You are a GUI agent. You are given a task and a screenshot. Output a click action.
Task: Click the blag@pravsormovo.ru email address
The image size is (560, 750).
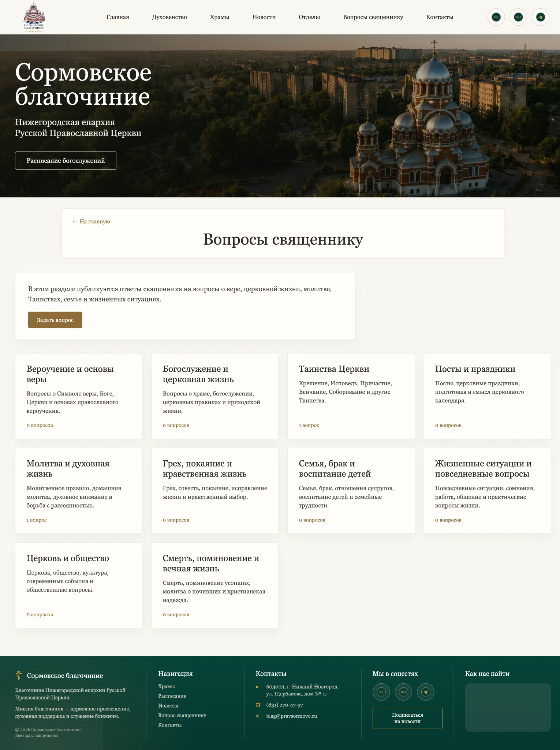(291, 716)
